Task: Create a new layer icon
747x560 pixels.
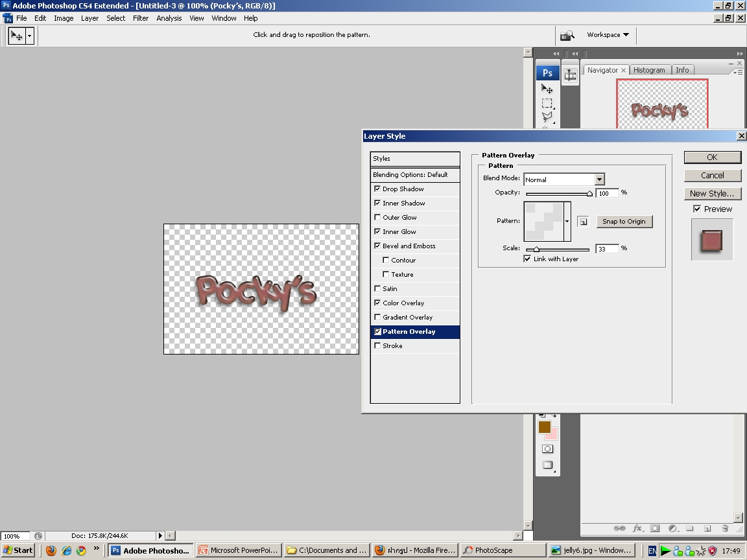Action: pos(707,528)
